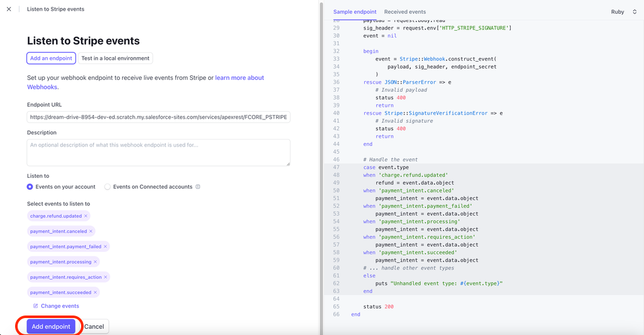Focus the Description text area
Screen dimensions: 644x335
[x=158, y=153]
